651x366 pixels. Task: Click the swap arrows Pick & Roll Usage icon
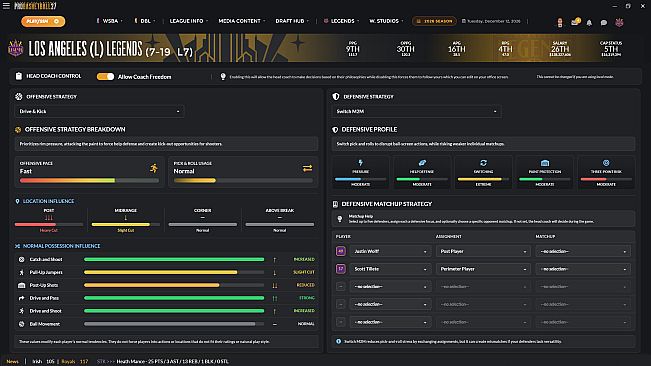pos(307,168)
